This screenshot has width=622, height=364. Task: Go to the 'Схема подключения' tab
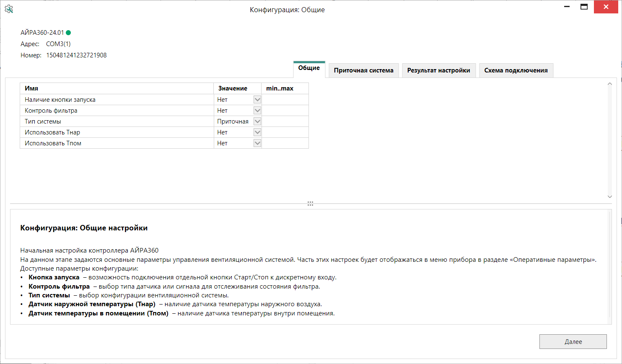(x=516, y=70)
